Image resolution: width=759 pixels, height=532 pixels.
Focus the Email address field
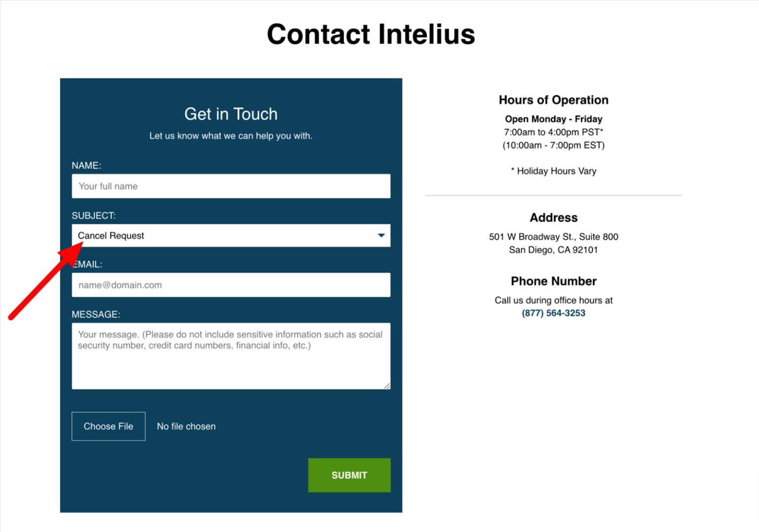[x=231, y=285]
